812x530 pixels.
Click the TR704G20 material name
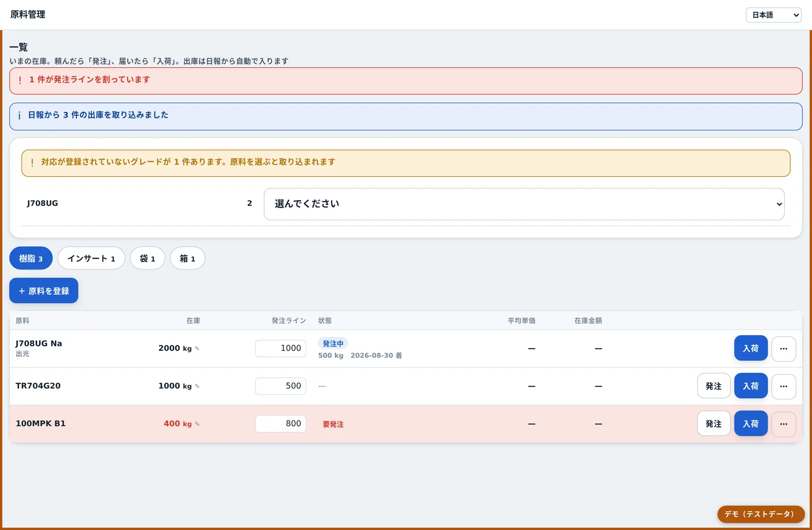pos(38,386)
